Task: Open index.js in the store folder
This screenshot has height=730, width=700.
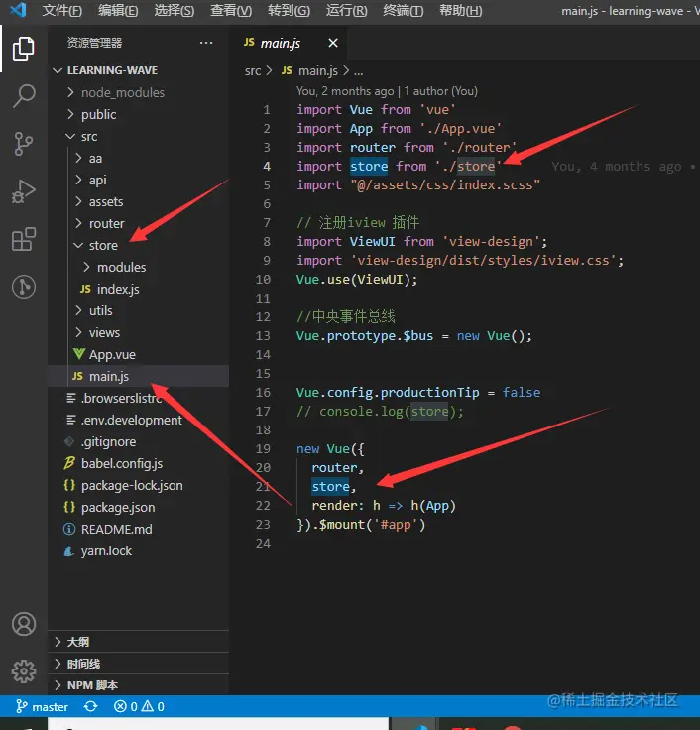Action: (138, 289)
